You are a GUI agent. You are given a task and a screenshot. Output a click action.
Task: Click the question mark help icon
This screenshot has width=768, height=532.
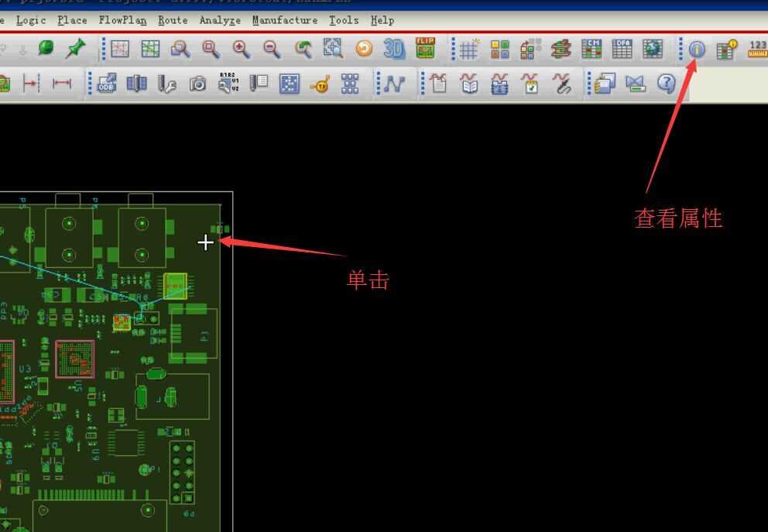click(x=666, y=84)
